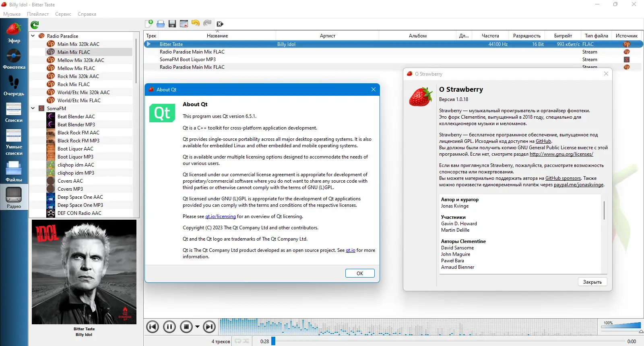Select DEF CON Radio AAC station
The height and width of the screenshot is (346, 644).
pyautogui.click(x=79, y=213)
